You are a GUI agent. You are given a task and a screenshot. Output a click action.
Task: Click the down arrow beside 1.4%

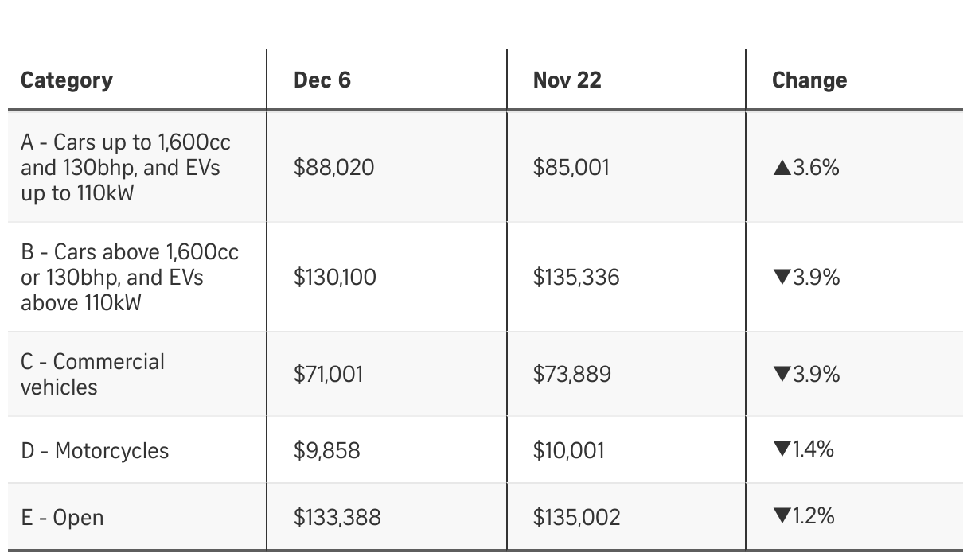click(x=782, y=449)
